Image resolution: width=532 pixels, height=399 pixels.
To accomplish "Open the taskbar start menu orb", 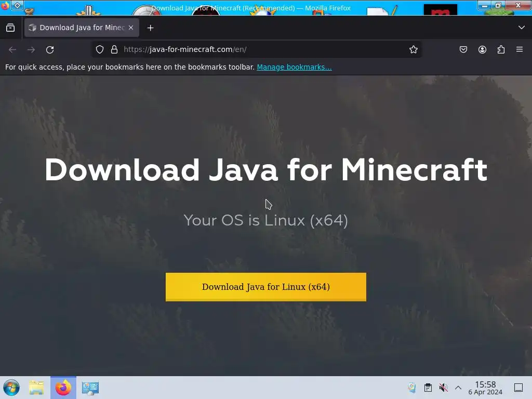I will pos(11,388).
